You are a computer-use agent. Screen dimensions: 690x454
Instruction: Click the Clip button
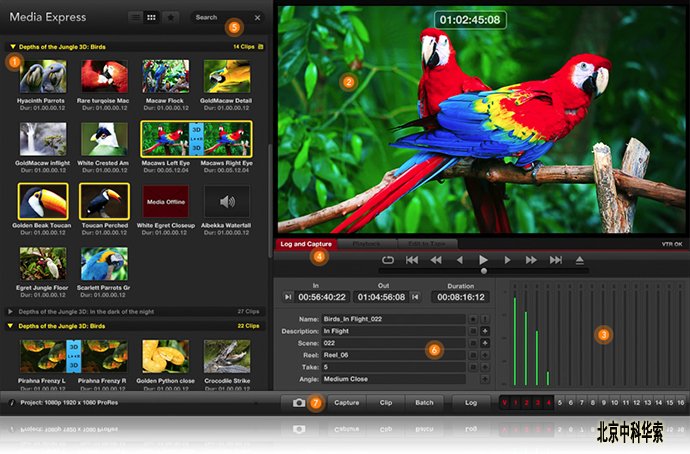click(386, 403)
